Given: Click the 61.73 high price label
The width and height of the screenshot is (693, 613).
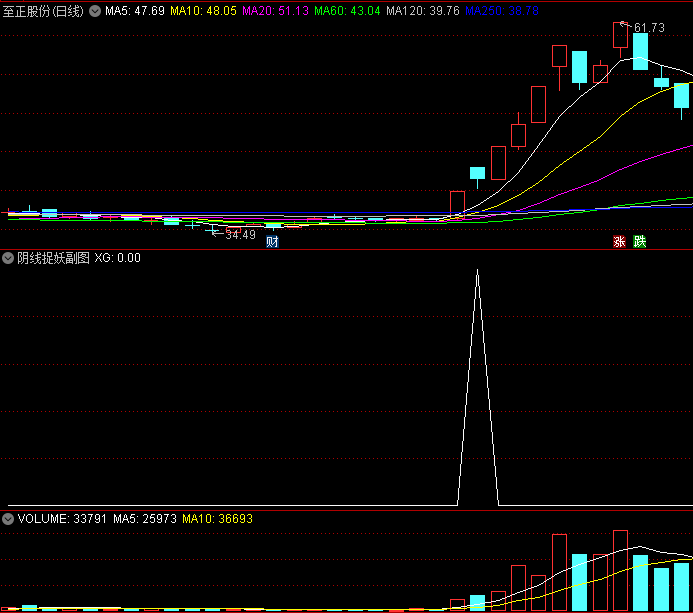Looking at the screenshot, I should point(649,28).
